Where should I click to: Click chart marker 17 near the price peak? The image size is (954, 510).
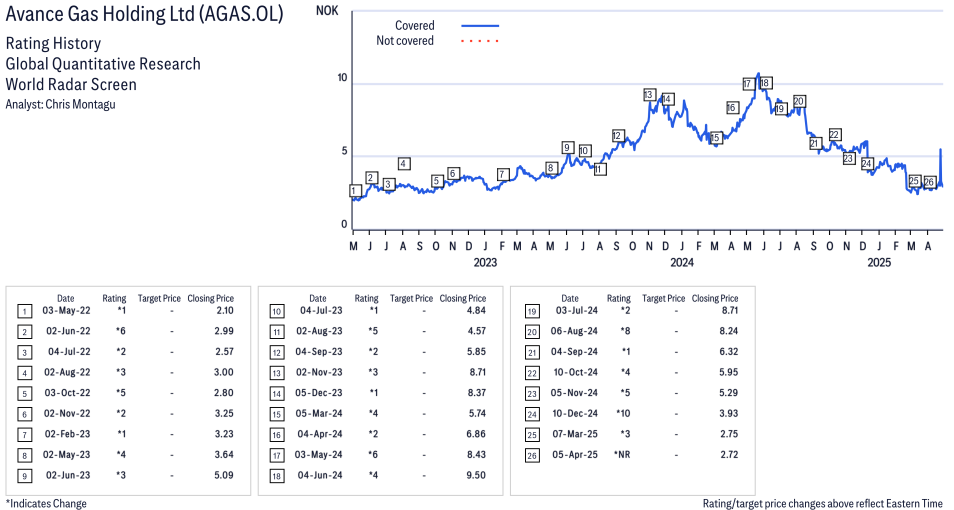pos(748,83)
